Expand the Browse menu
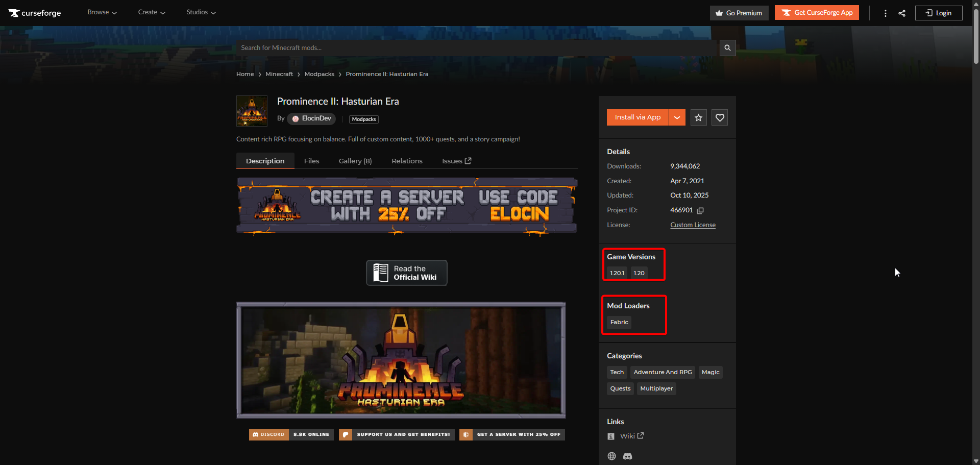 [102, 12]
